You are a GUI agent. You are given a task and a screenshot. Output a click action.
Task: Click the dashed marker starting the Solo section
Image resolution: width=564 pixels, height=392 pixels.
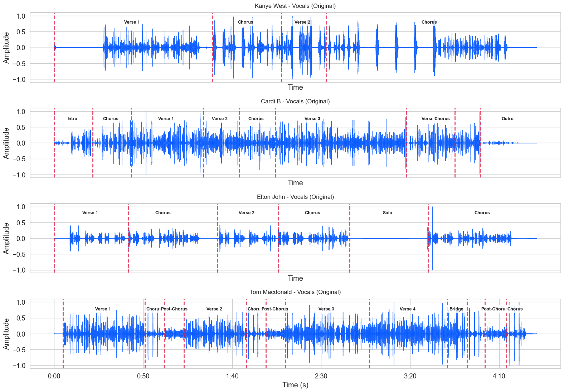click(350, 238)
